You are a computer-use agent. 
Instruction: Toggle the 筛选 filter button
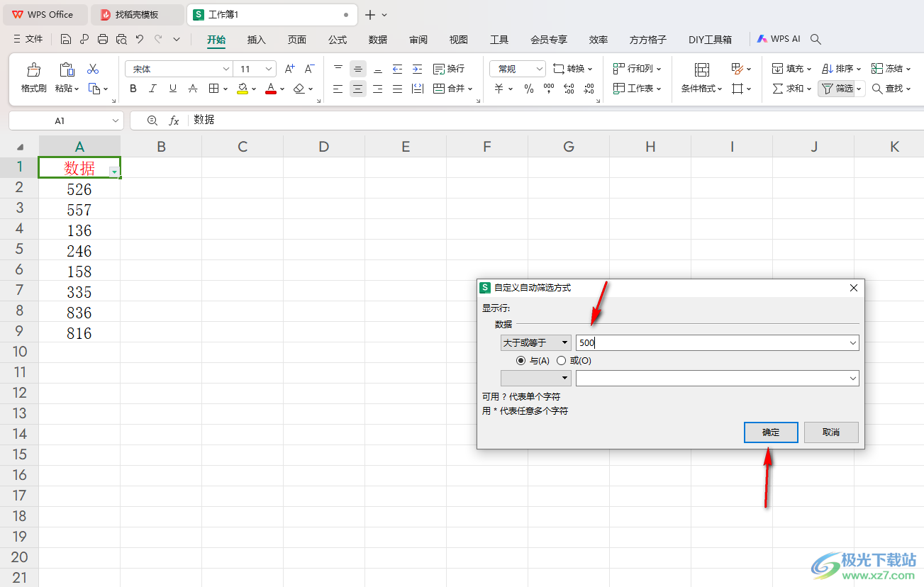837,89
